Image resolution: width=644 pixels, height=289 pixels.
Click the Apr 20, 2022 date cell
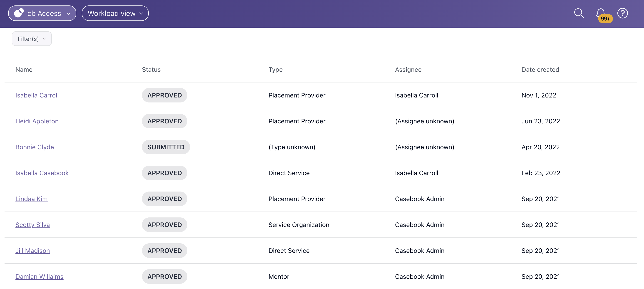[540, 147]
